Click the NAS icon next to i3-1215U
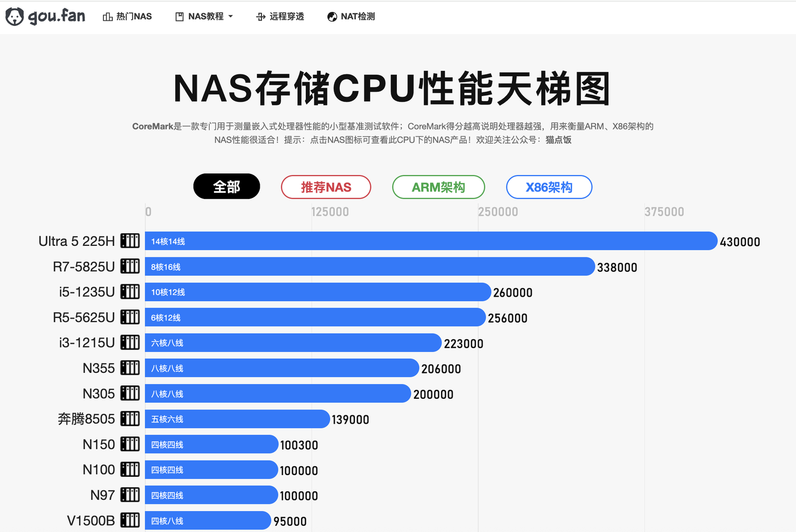The width and height of the screenshot is (796, 532). point(130,343)
